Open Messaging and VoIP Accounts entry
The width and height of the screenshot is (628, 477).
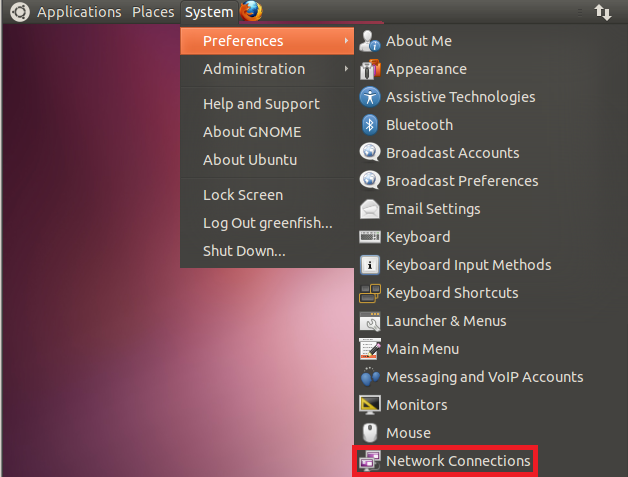pos(491,377)
